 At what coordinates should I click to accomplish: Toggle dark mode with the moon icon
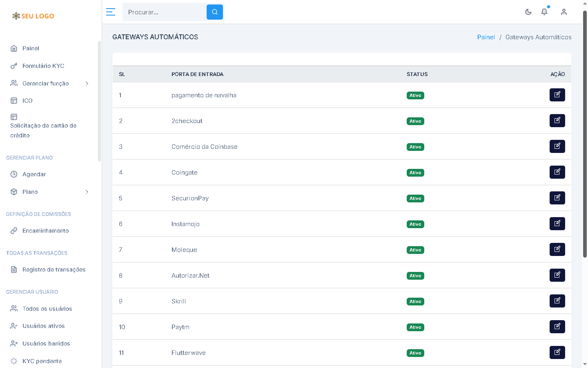[528, 12]
